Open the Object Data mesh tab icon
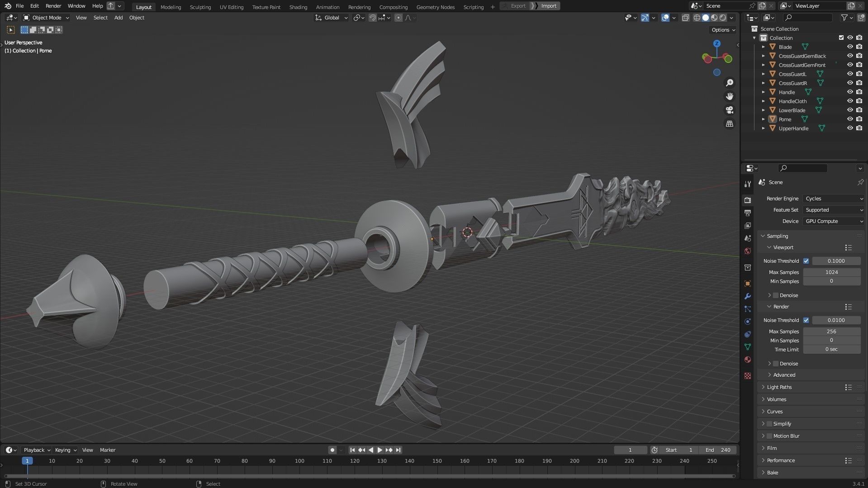Image resolution: width=868 pixels, height=488 pixels. [748, 347]
